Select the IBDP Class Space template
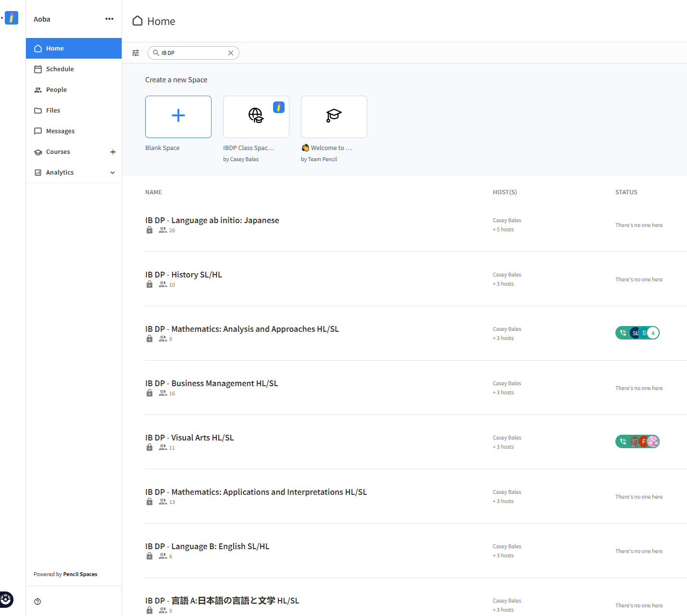 pyautogui.click(x=256, y=117)
